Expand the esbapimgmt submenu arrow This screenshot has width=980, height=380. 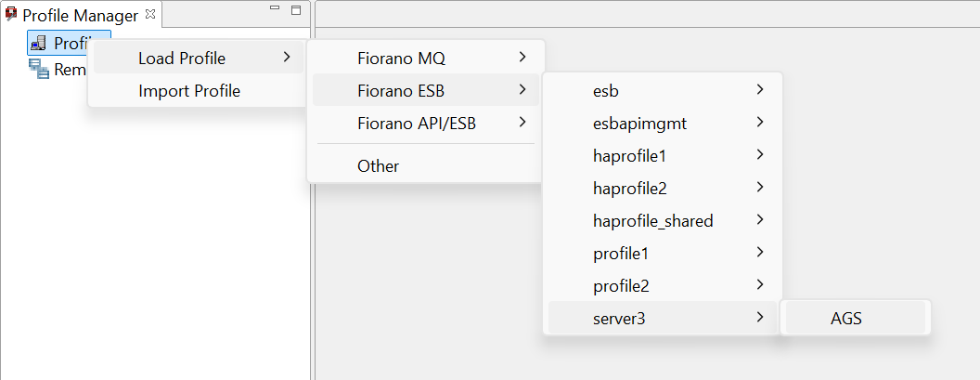760,123
